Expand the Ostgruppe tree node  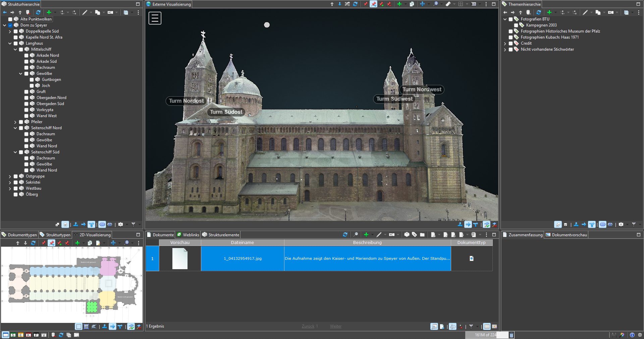pos(10,176)
